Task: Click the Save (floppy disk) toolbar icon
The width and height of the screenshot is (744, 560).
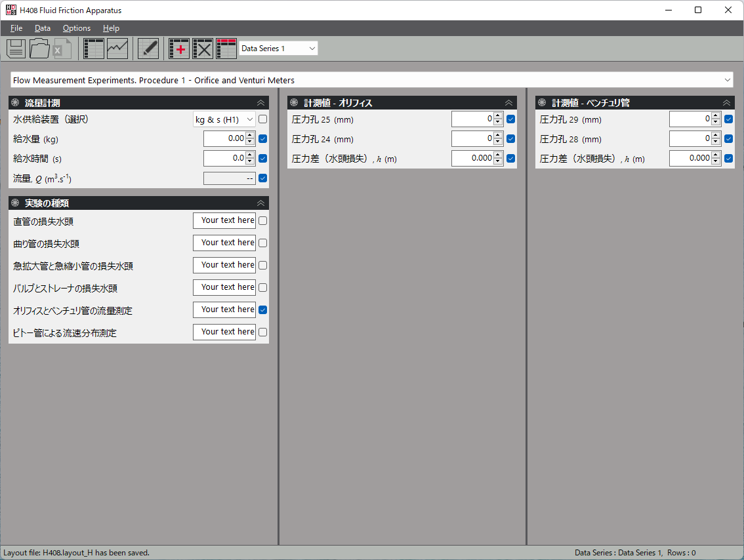Action: tap(16, 49)
